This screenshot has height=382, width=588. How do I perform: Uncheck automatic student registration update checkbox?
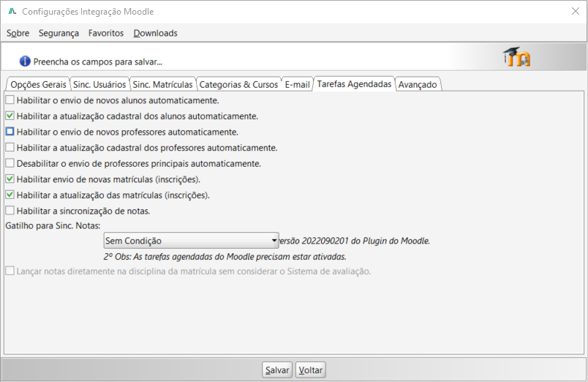point(10,116)
